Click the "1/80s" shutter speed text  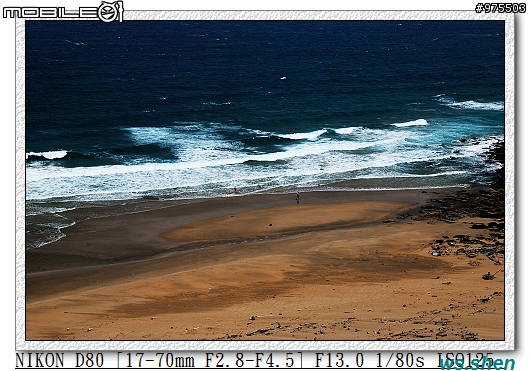point(400,360)
